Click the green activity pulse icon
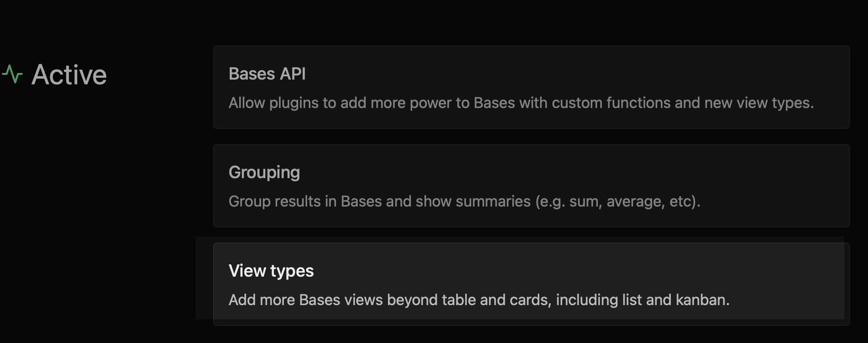Screen dimensions: 868x343 coord(12,75)
